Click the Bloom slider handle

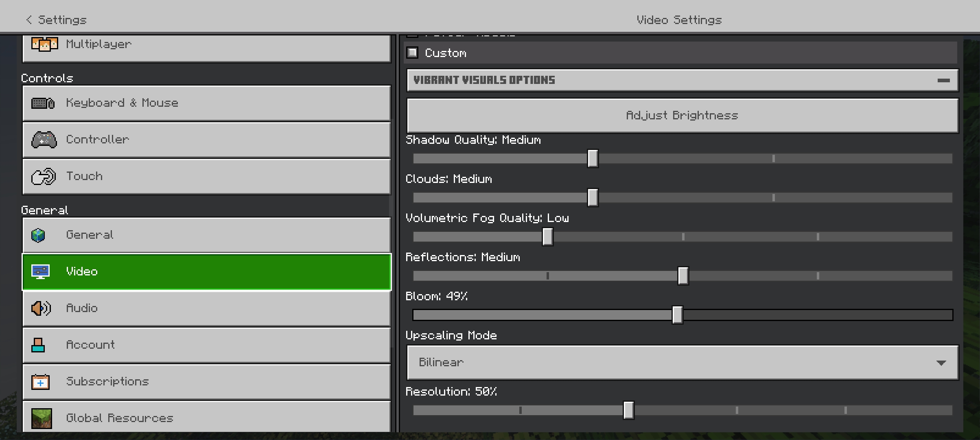pyautogui.click(x=677, y=315)
